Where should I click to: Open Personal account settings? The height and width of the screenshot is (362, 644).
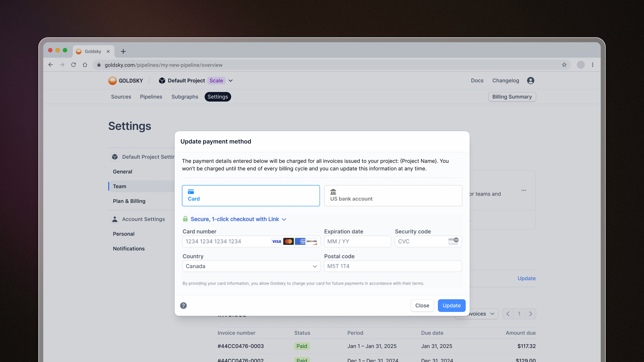[124, 234]
